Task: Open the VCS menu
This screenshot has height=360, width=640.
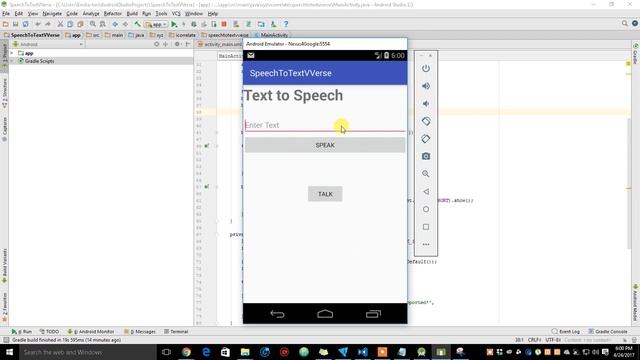Action: (x=176, y=13)
